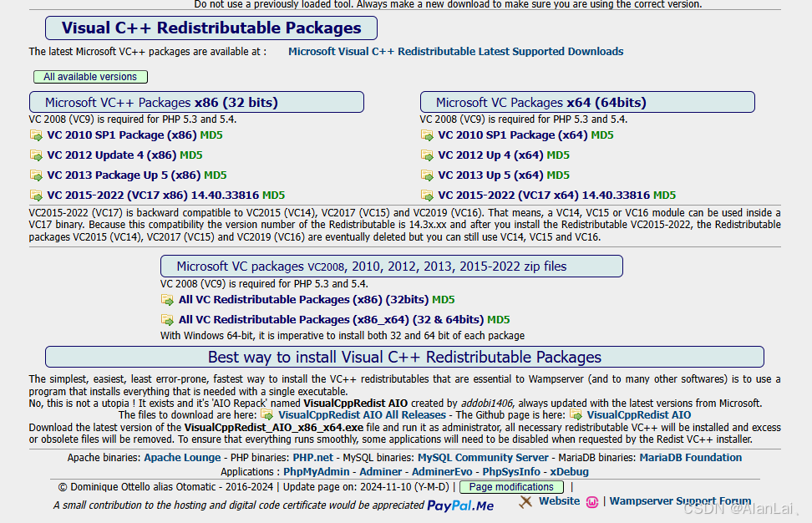Screen dimensions: 812x523
Task: Click text 'Update page on: 2024-11-10 (Y-M-D)'
Action: [366, 487]
